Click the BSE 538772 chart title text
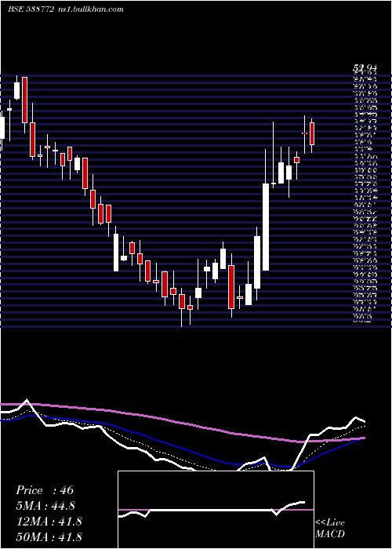This screenshot has height=549, width=392. click(x=31, y=9)
